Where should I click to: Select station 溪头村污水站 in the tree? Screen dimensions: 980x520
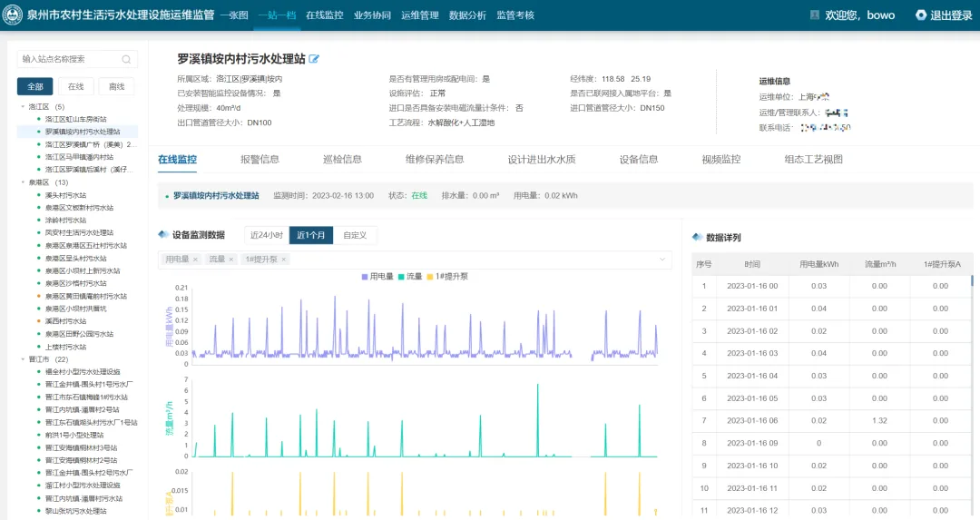(65, 195)
